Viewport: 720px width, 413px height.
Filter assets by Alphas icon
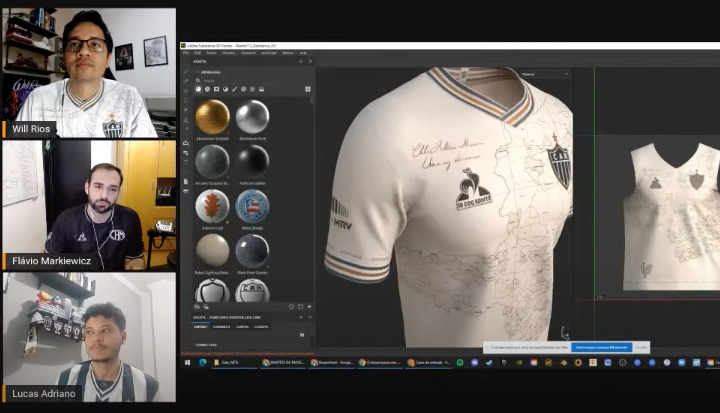(x=243, y=89)
